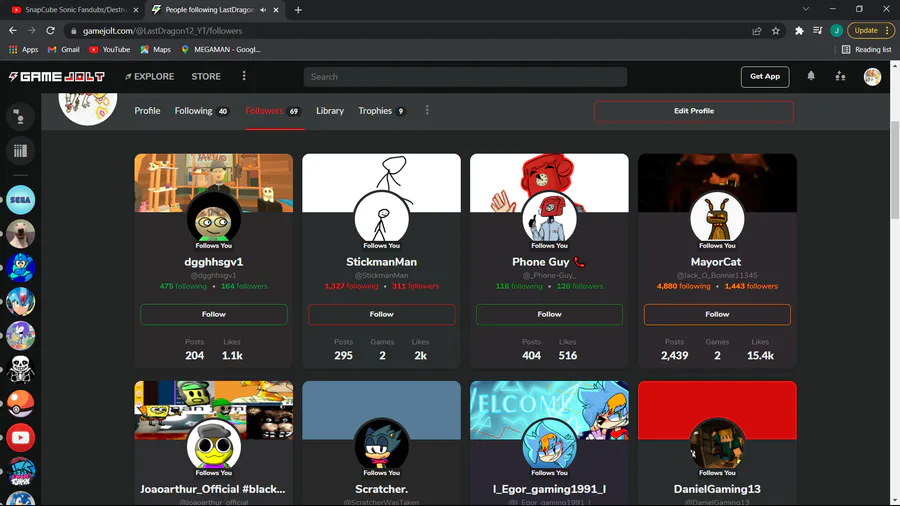Open the SEGA community in sidebar
The width and height of the screenshot is (900, 506).
[21, 200]
